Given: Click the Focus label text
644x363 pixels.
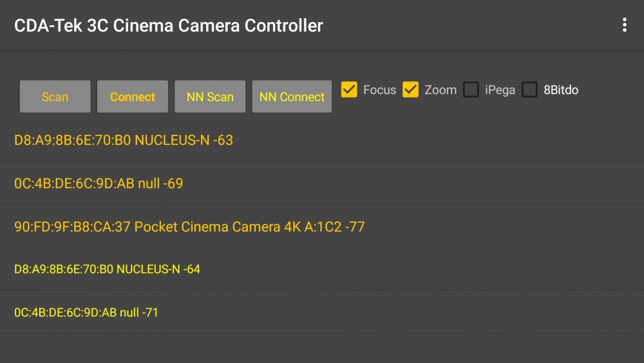Looking at the screenshot, I should pos(379,90).
